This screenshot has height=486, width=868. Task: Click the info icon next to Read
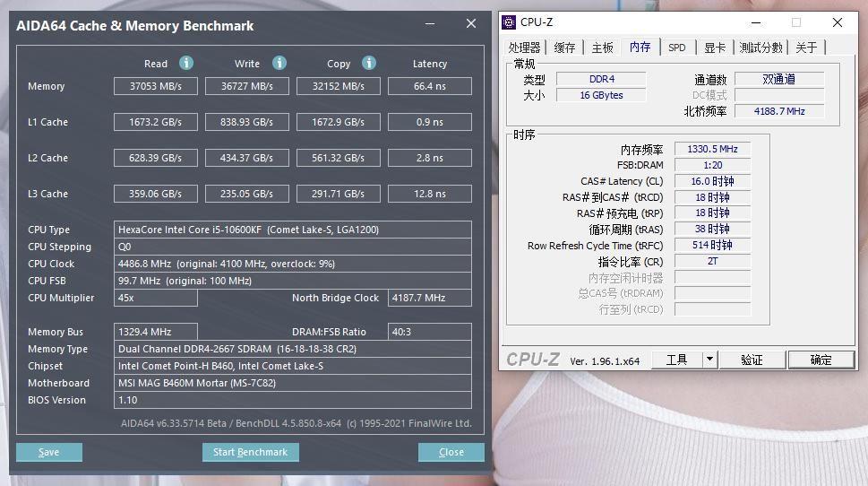pos(186,63)
